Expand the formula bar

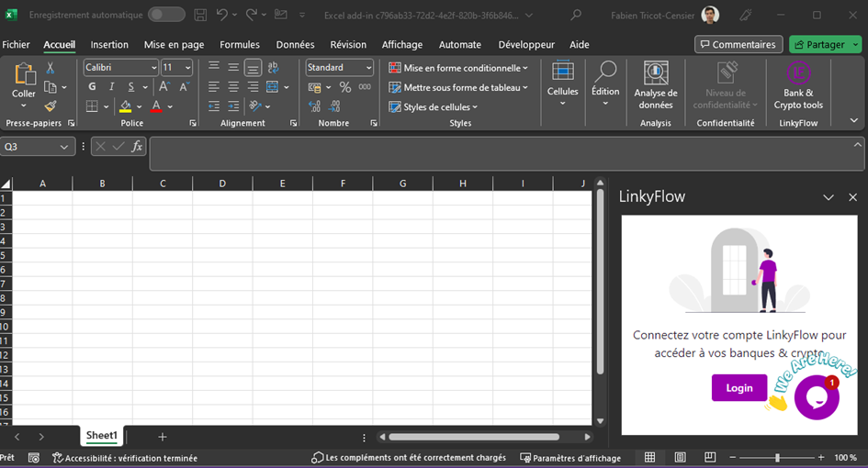point(858,144)
